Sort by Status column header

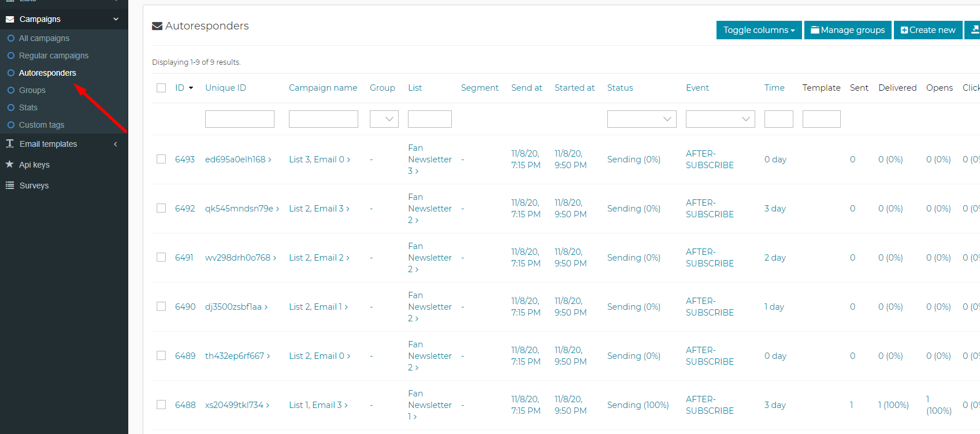(620, 88)
